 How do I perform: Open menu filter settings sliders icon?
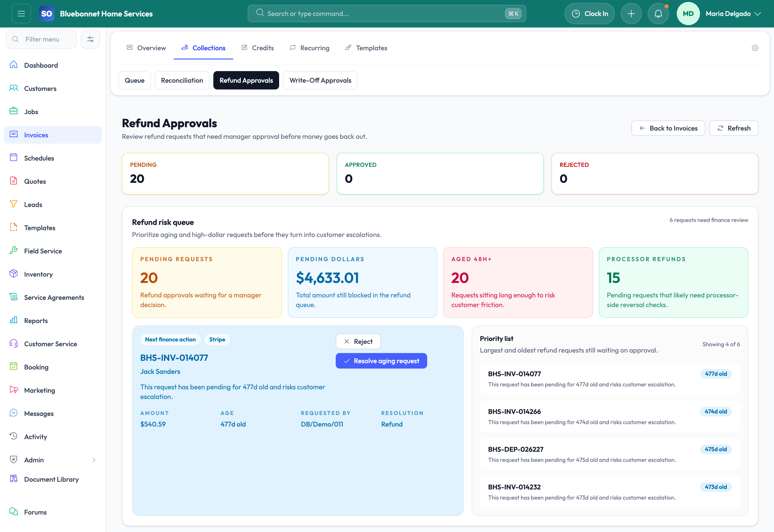90,39
